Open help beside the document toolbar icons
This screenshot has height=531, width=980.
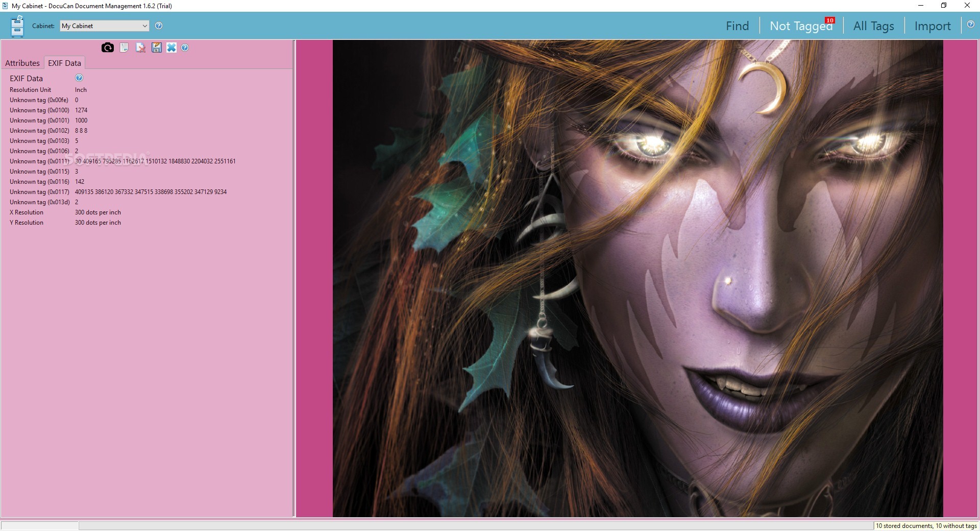click(185, 47)
